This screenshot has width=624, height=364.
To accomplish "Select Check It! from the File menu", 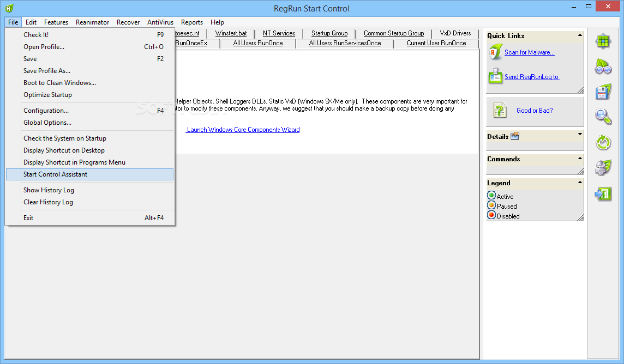I will coord(89,34).
